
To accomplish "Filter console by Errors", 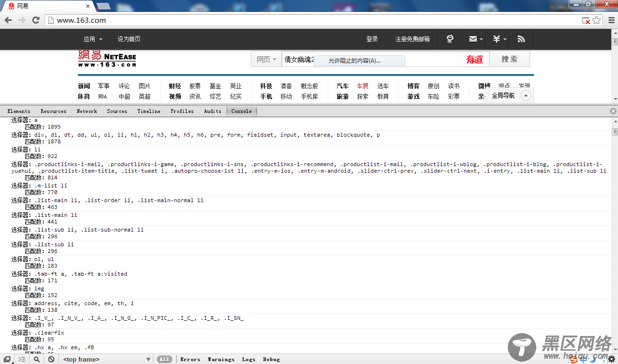I will [190, 359].
